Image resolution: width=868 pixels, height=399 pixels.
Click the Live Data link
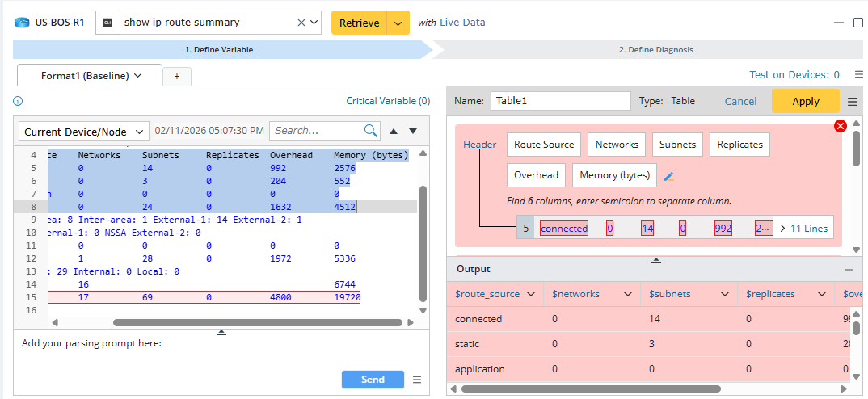click(462, 23)
